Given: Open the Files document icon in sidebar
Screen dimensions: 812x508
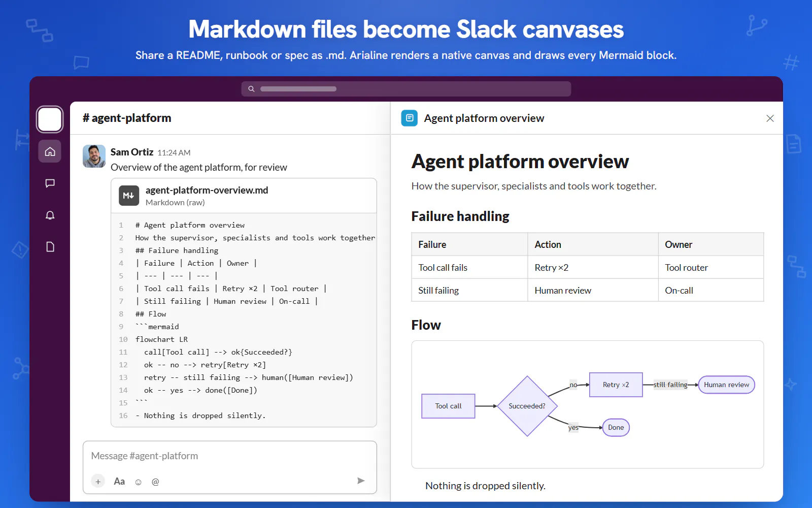Looking at the screenshot, I should pyautogui.click(x=50, y=247).
